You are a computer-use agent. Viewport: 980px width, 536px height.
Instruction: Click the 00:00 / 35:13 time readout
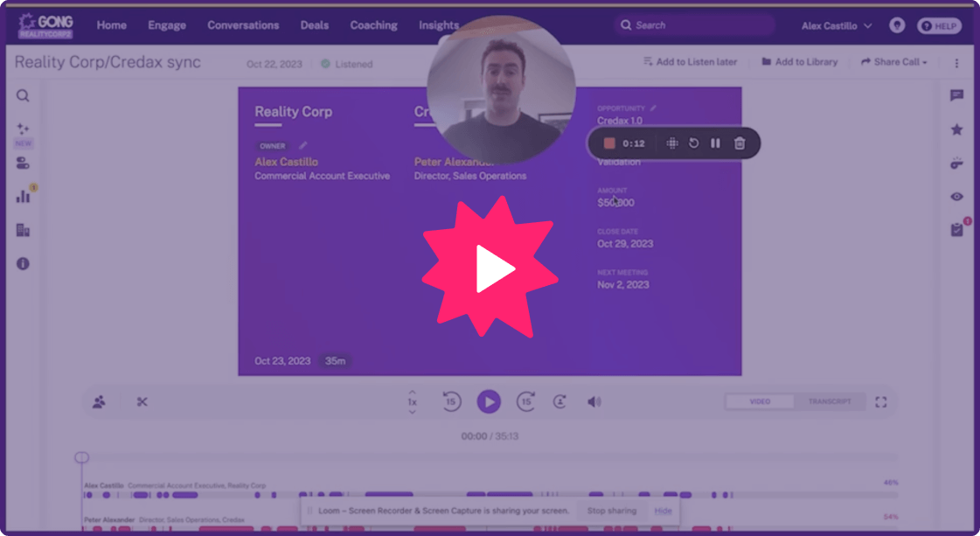point(490,436)
